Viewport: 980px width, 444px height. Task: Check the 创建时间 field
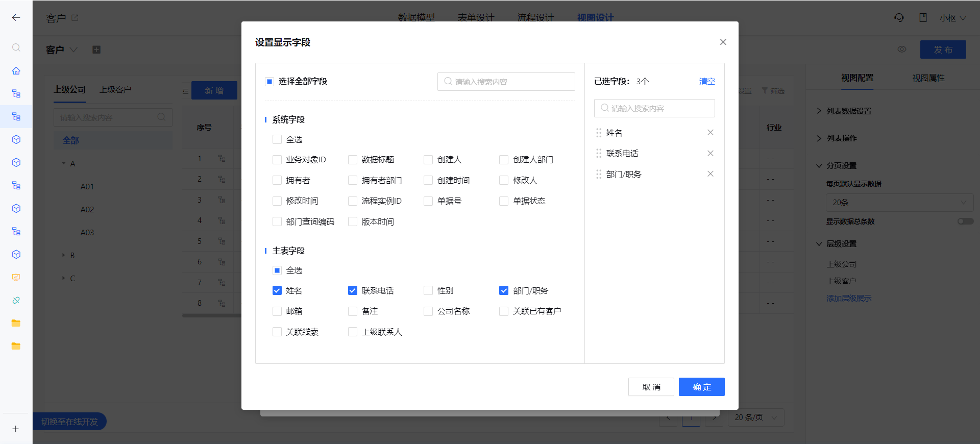click(x=428, y=180)
